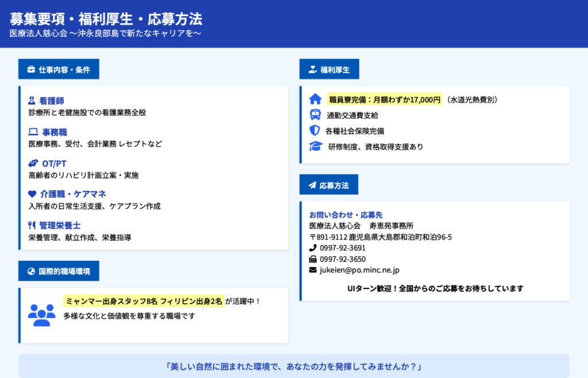Click the laptop icon next to 事務職
Image resolution: width=588 pixels, height=378 pixels.
click(x=33, y=132)
